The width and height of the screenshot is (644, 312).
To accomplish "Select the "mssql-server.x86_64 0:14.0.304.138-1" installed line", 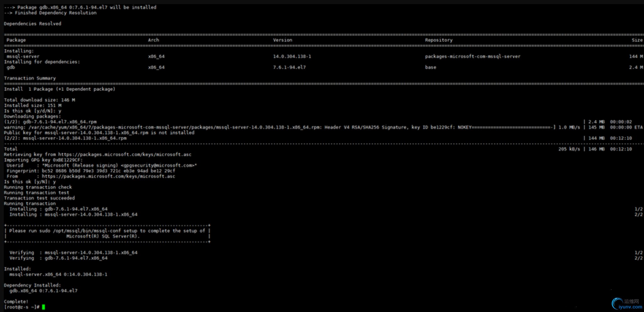I will coord(58,274).
